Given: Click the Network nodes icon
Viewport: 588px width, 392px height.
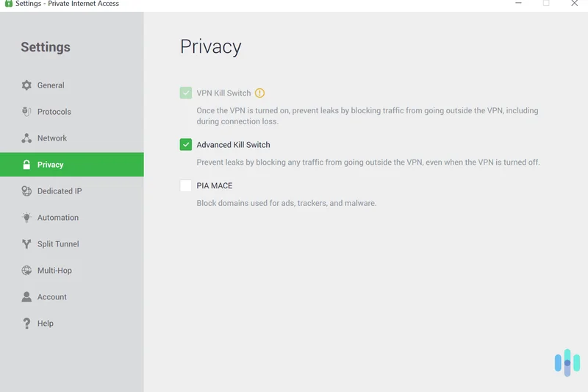Looking at the screenshot, I should pos(26,138).
